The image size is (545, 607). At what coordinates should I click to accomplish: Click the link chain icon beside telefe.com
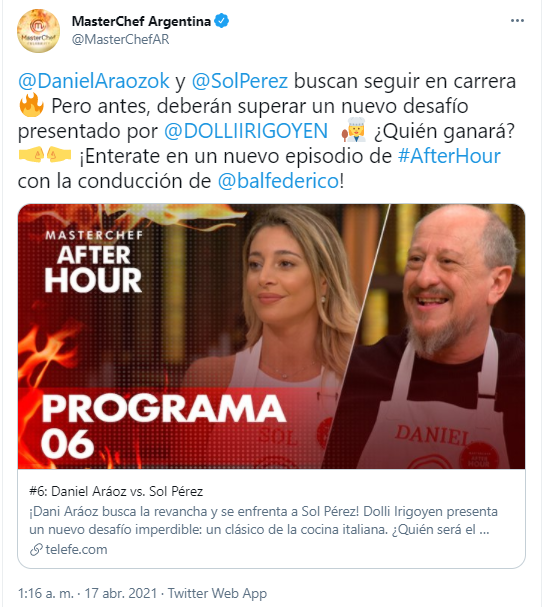point(36,550)
